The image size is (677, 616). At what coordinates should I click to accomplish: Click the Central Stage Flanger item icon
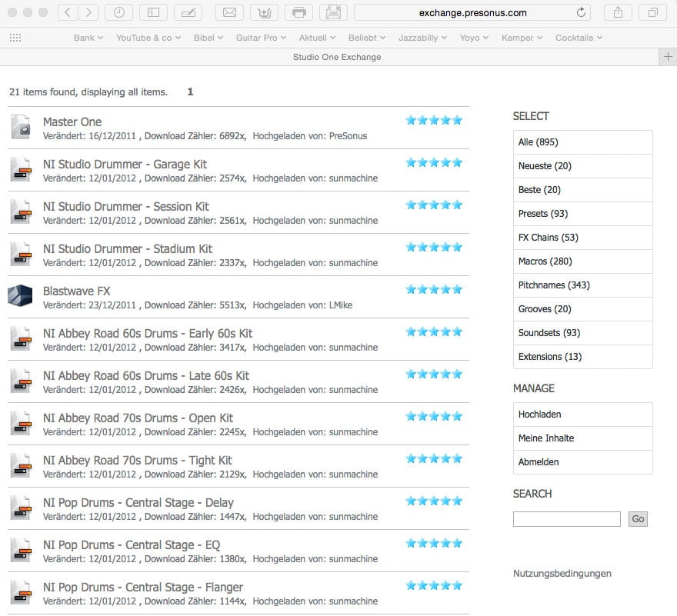click(x=21, y=592)
